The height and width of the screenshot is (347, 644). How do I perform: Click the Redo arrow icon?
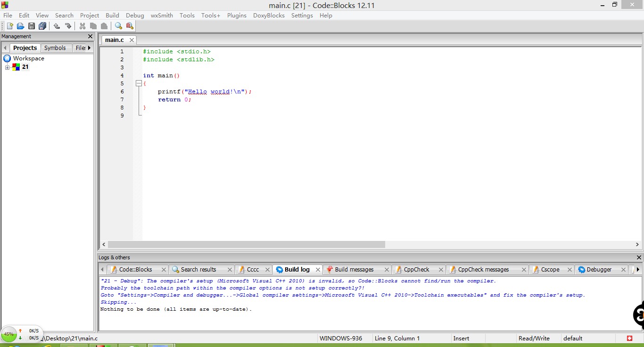pos(68,26)
